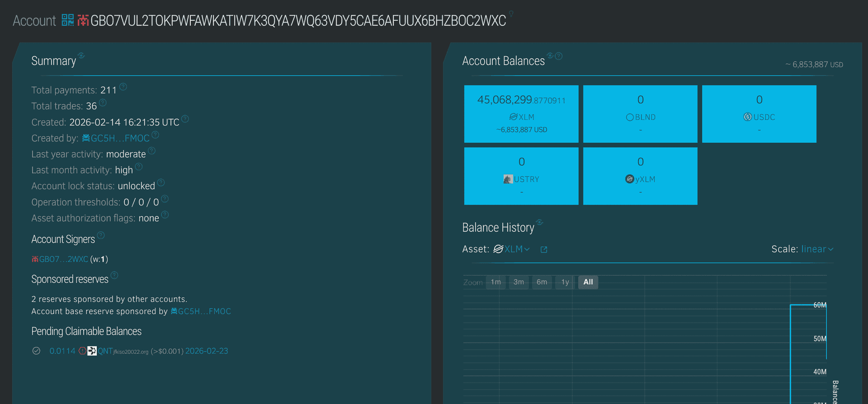
Task: Click the eye icon beside Account Balances
Action: [x=550, y=56]
